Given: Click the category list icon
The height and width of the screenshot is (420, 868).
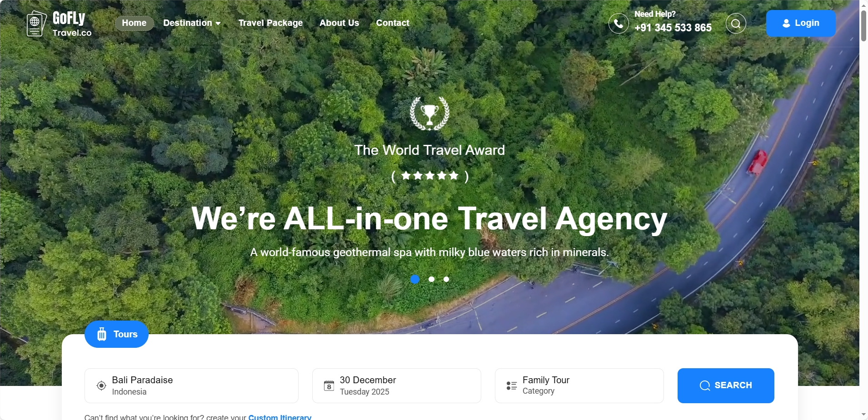Looking at the screenshot, I should [x=512, y=385].
